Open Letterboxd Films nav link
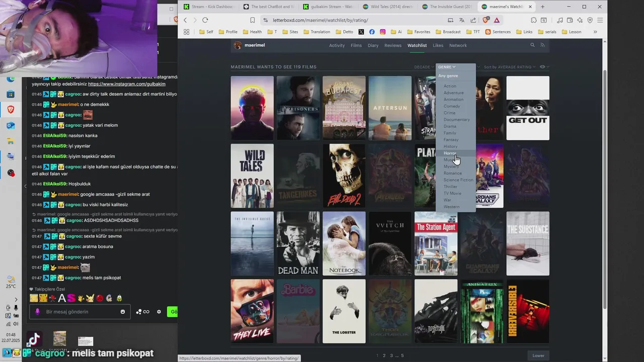Image resolution: width=644 pixels, height=362 pixels. (356, 45)
